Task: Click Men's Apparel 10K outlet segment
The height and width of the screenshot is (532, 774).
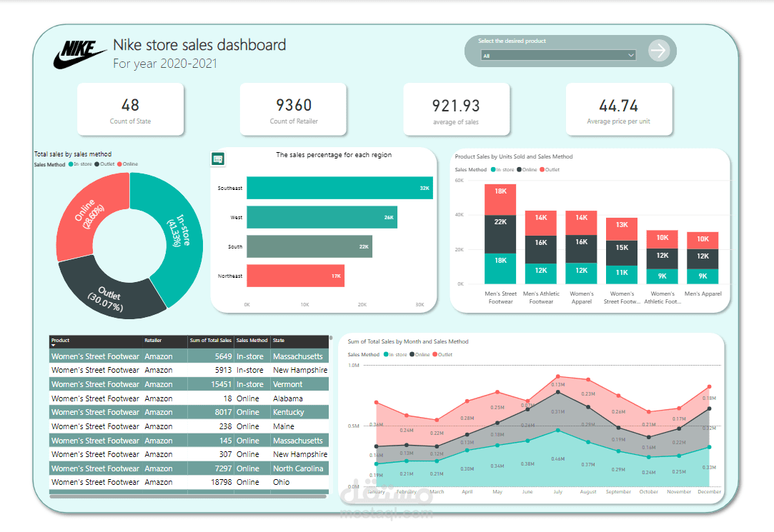Action: [x=703, y=241]
